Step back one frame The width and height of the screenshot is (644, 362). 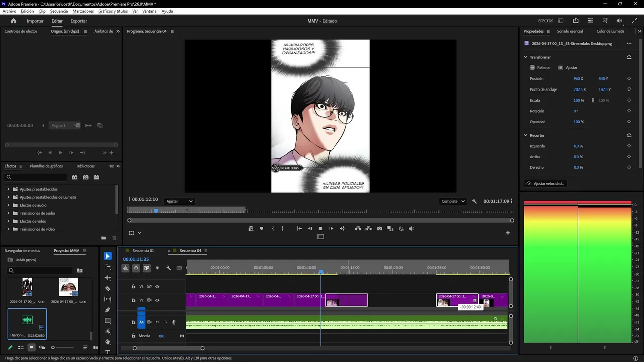coord(310,228)
